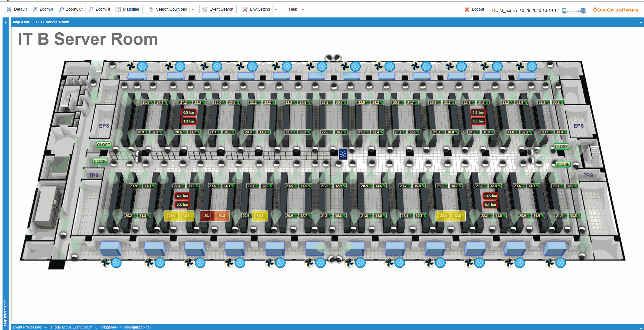Toggle CLOSE door status near left EPS
This screenshot has width=644, height=330.
(103, 145)
